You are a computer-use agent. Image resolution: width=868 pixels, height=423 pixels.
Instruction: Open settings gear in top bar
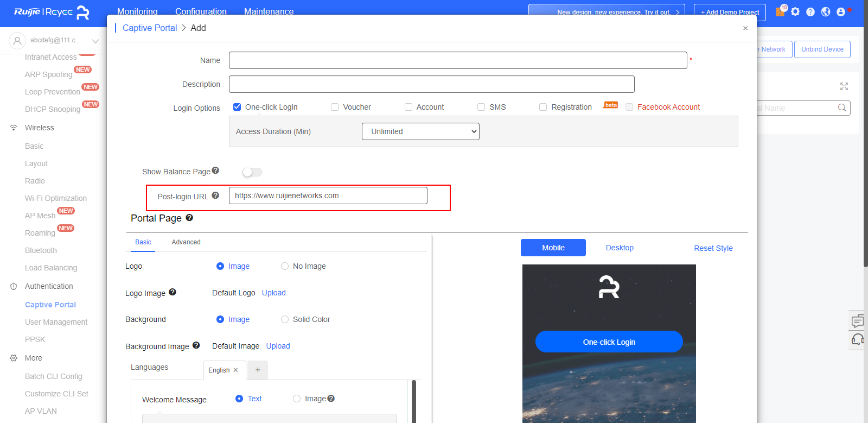click(795, 12)
